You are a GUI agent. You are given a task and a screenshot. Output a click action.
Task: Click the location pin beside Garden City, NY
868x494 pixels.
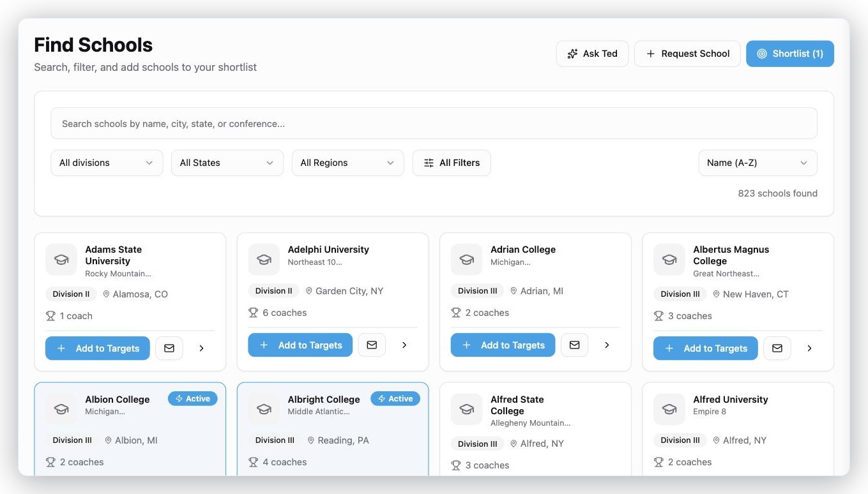(x=309, y=291)
